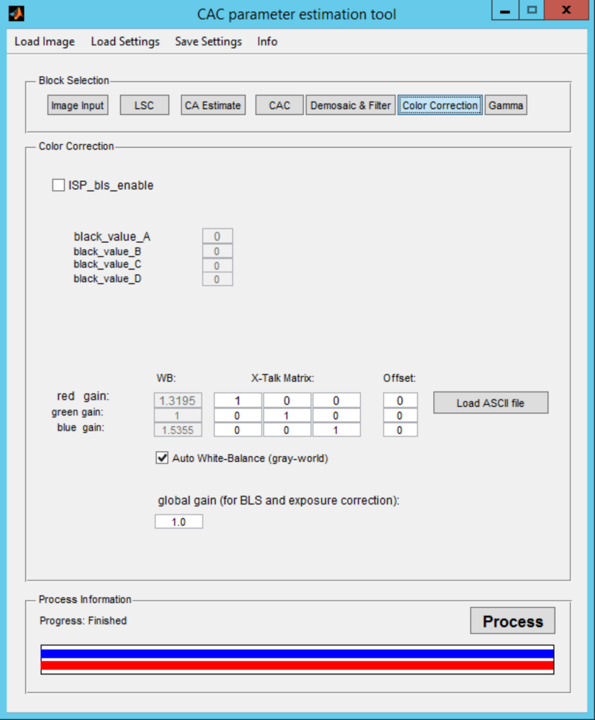Image resolution: width=595 pixels, height=720 pixels.
Task: Start processing with the Process button
Action: [x=512, y=621]
